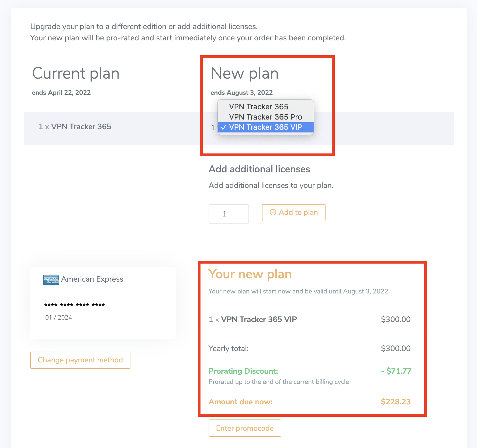Click the American Express card logo
This screenshot has height=448, width=477.
tap(51, 280)
